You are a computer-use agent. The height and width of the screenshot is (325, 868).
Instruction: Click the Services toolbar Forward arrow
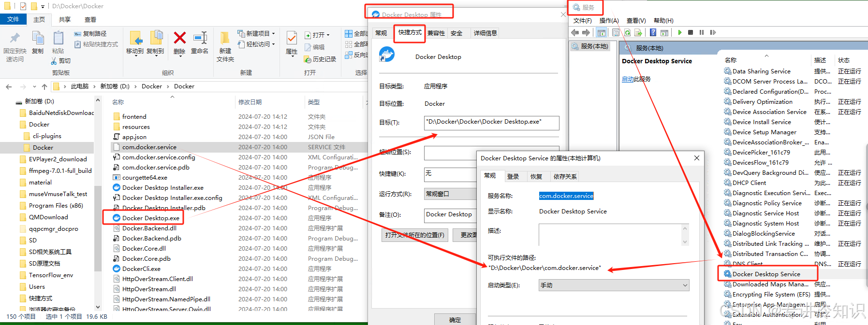(586, 32)
